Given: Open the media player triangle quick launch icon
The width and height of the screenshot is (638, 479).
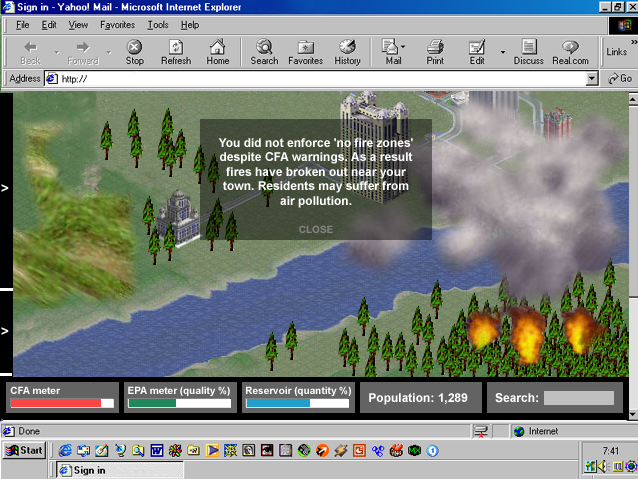Looking at the screenshot, I should [212, 451].
